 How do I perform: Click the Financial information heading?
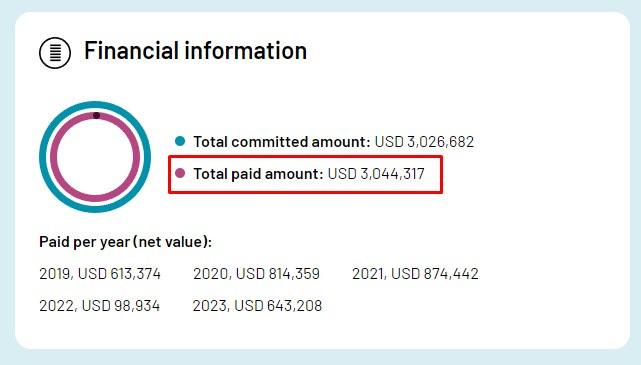[195, 51]
